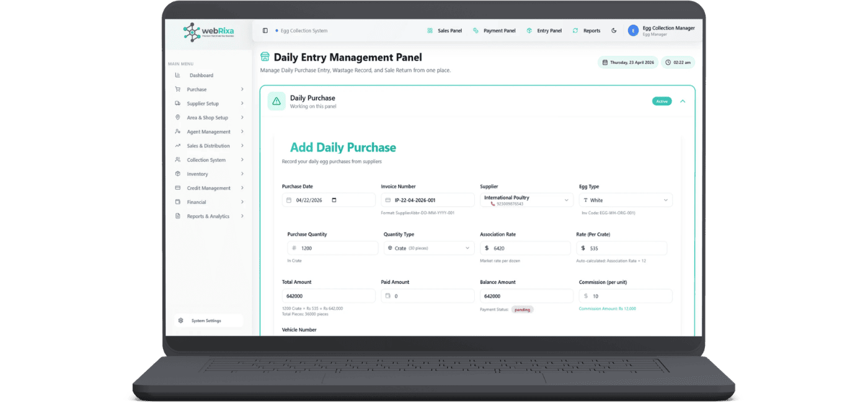
Task: Open the Supplier dropdown
Action: point(525,200)
